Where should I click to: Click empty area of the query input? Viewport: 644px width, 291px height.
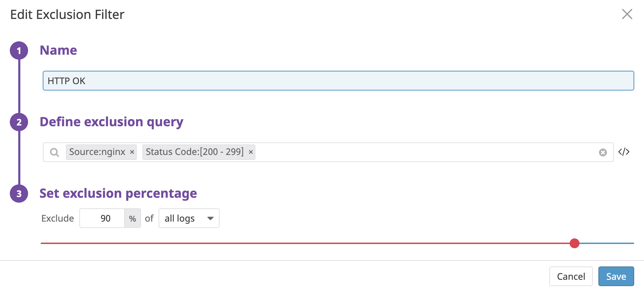pyautogui.click(x=421, y=152)
